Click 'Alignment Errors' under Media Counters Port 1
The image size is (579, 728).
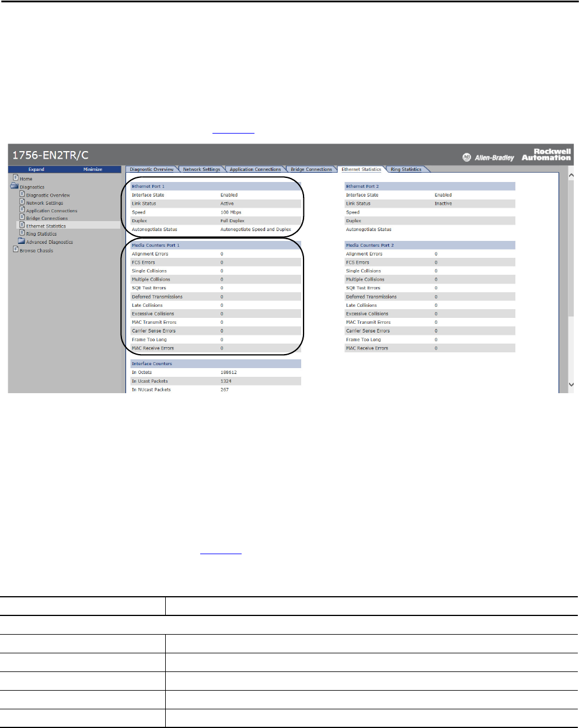(150, 254)
